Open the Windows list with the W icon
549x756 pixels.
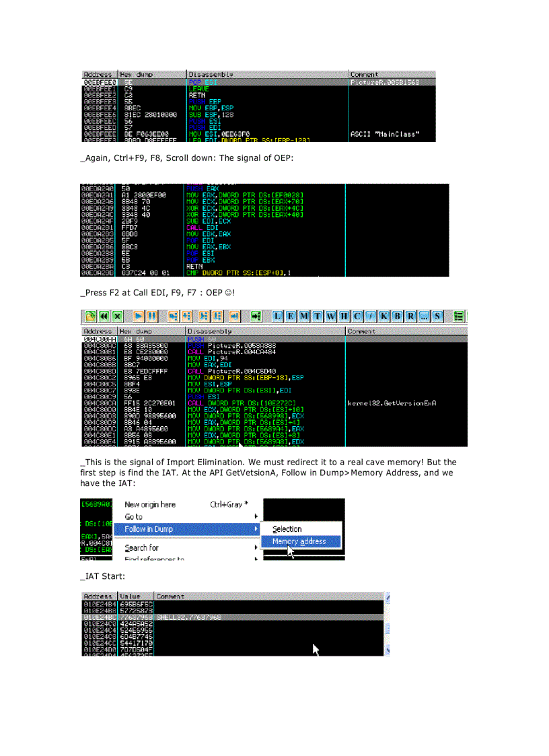coord(330,316)
